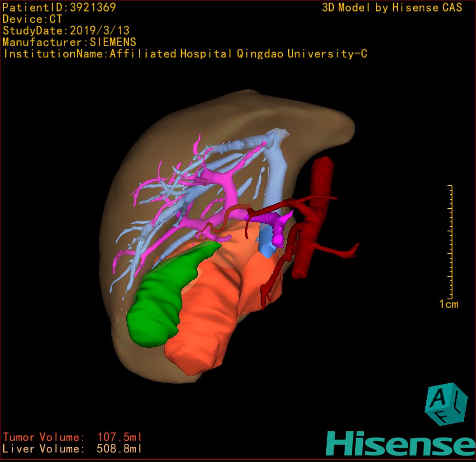Click the 1cm scale ruler

click(451, 242)
